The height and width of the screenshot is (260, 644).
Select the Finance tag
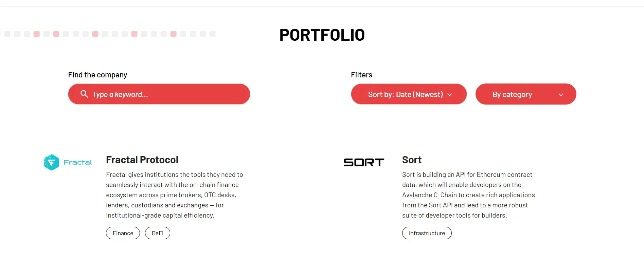pos(123,233)
